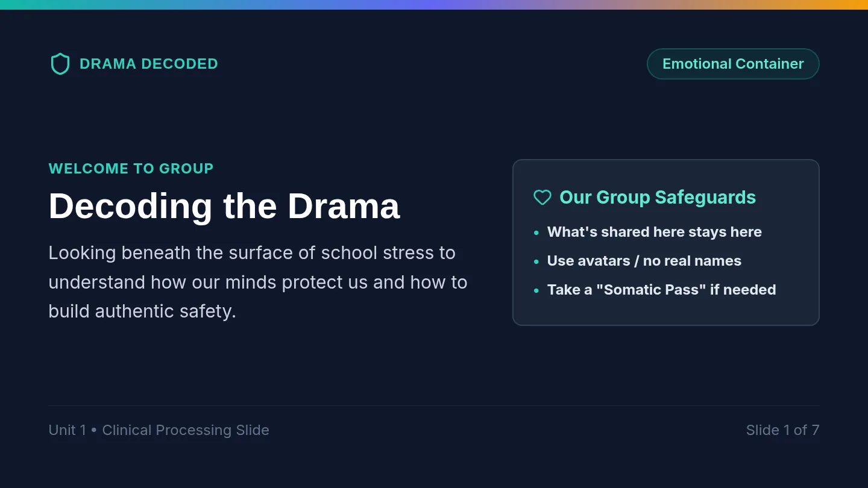Click "Use avatars / no real names" item
The image size is (868, 488).
pyautogui.click(x=644, y=261)
